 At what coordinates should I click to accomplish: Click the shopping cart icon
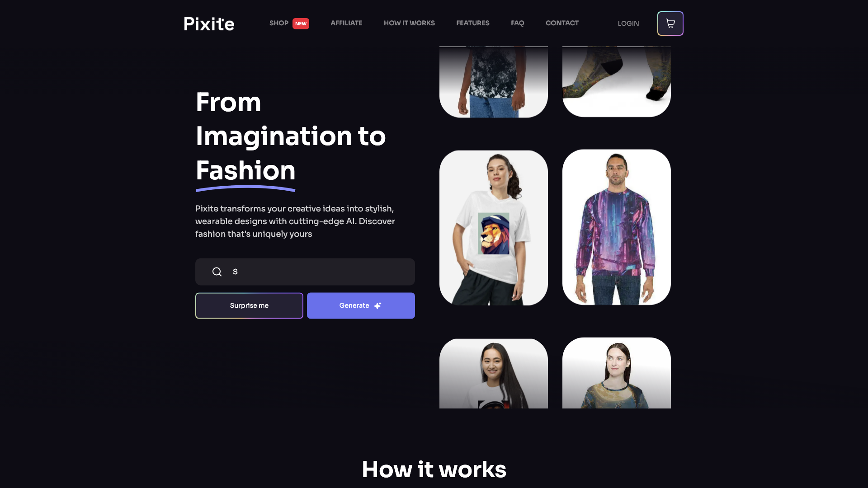(x=670, y=23)
